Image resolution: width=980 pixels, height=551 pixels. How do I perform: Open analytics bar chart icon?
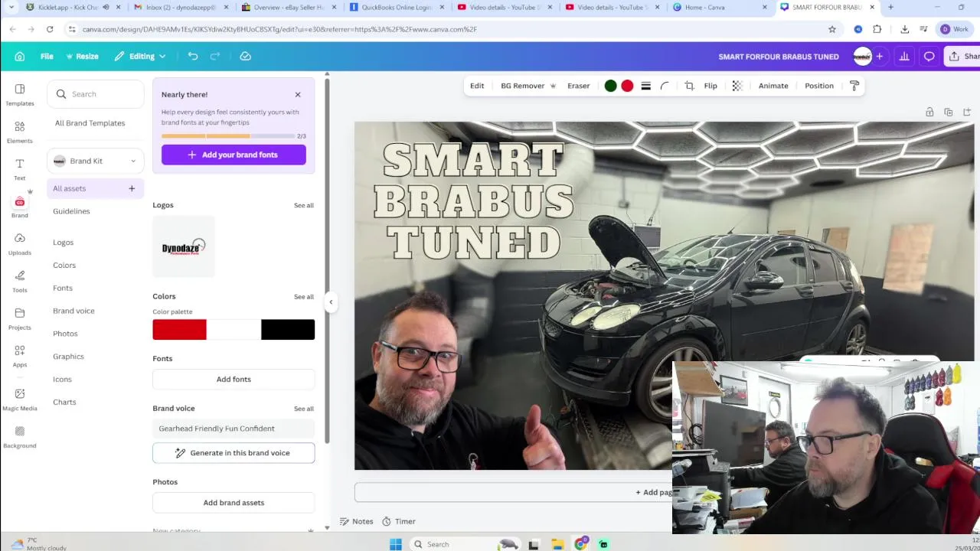pos(904,56)
